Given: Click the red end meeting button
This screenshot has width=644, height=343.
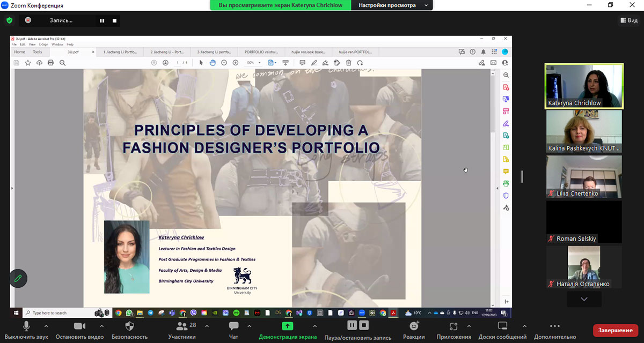Looking at the screenshot, I should [x=615, y=330].
